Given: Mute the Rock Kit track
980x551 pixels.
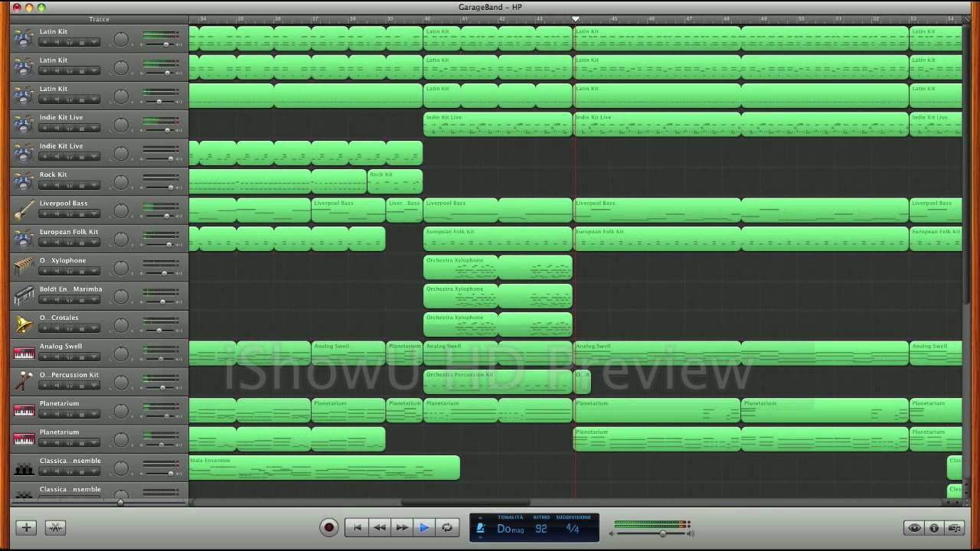Looking at the screenshot, I should pyautogui.click(x=57, y=185).
